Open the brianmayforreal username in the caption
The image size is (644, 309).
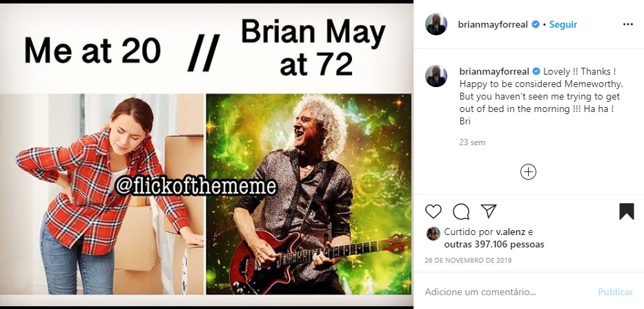pyautogui.click(x=494, y=72)
